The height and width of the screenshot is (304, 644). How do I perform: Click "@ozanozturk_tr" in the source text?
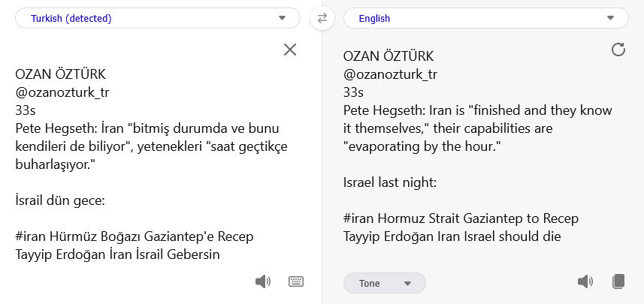pyautogui.click(x=62, y=92)
